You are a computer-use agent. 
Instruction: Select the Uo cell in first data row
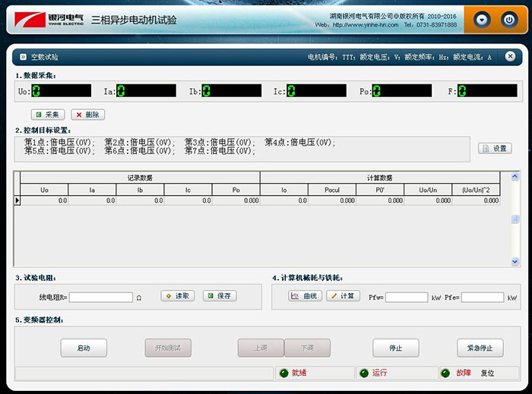pyautogui.click(x=44, y=200)
